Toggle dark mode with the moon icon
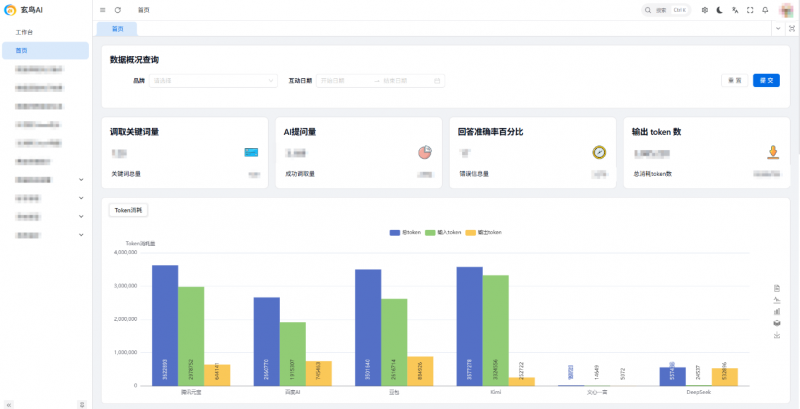 [x=720, y=10]
